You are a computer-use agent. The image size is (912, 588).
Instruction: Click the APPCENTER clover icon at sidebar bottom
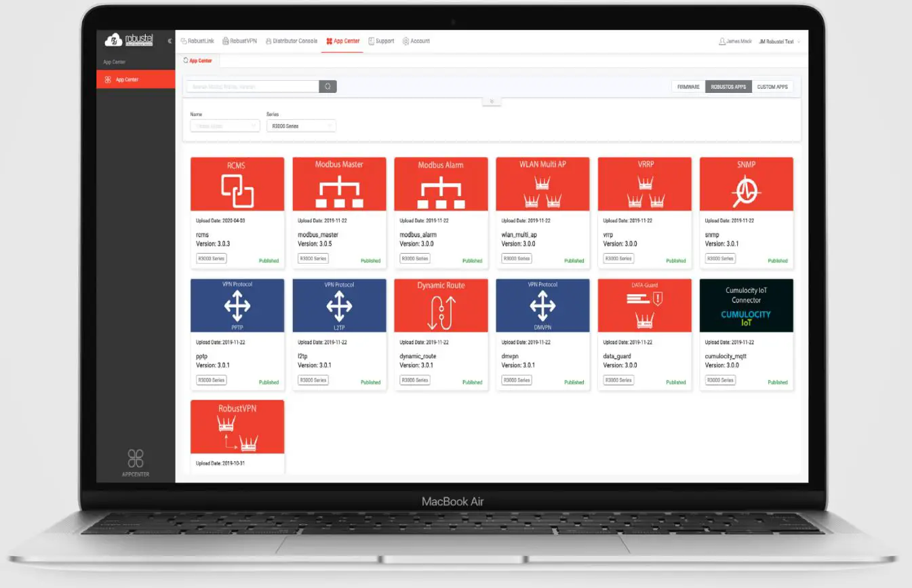pos(136,458)
